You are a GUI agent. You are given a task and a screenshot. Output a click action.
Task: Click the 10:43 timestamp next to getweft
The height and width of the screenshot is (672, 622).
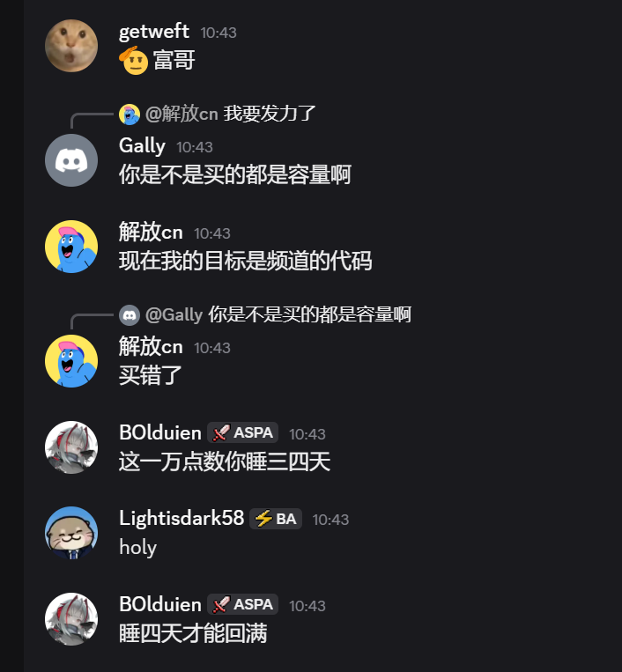click(x=218, y=33)
